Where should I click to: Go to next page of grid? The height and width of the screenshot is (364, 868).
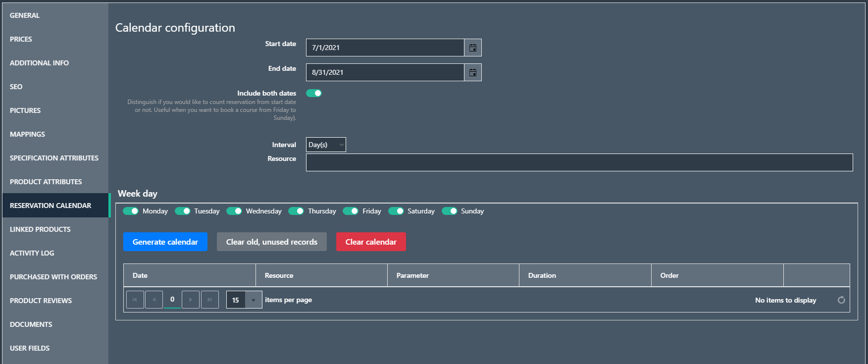[x=191, y=300]
